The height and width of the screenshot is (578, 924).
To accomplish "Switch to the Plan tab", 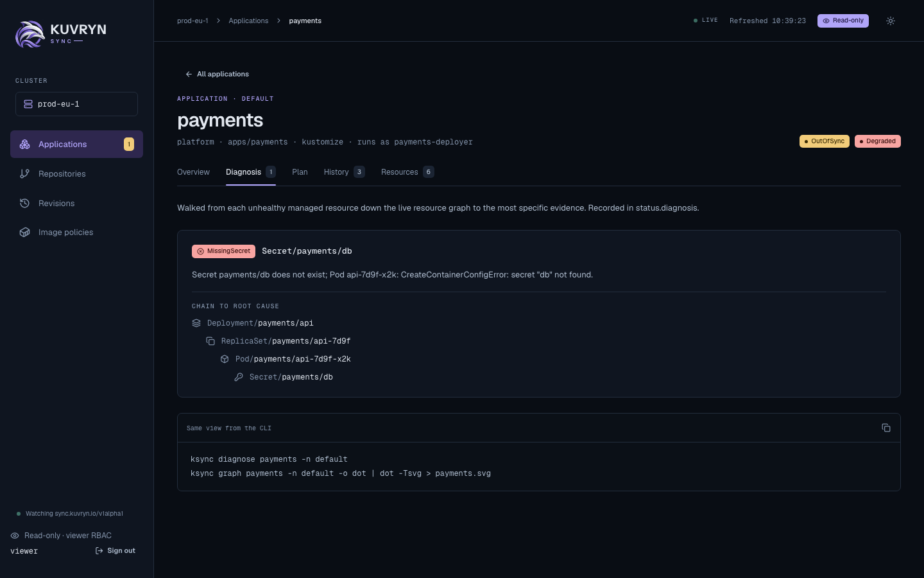I will click(300, 172).
